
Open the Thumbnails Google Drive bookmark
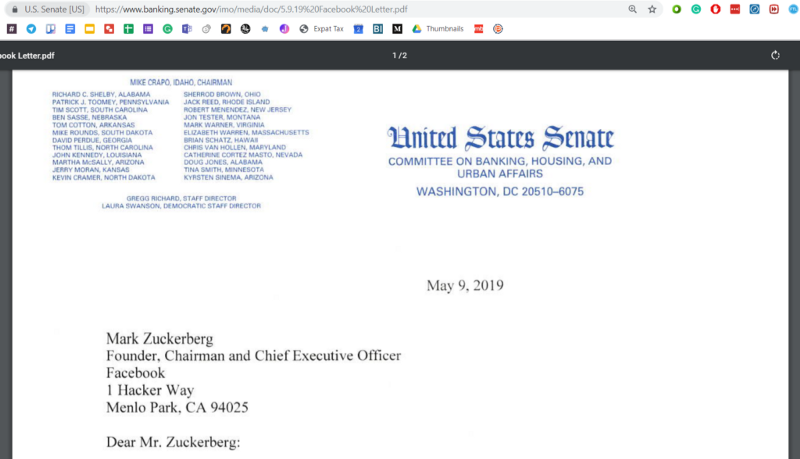438,29
